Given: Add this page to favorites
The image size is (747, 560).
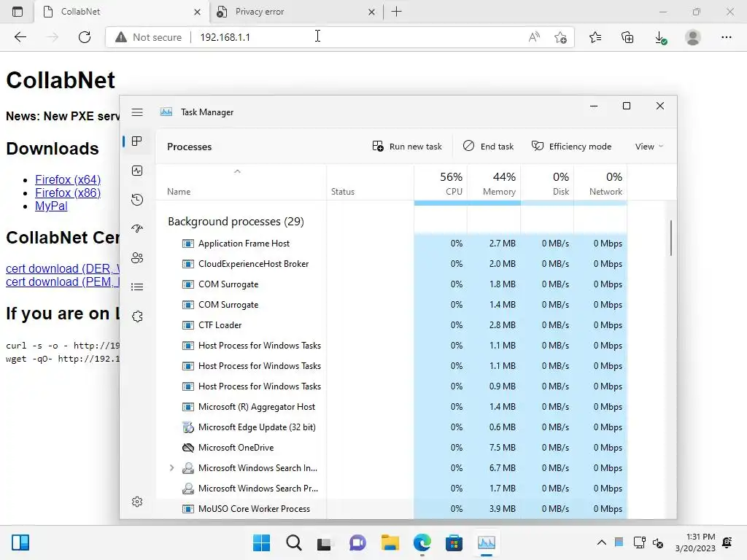Looking at the screenshot, I should click(561, 37).
